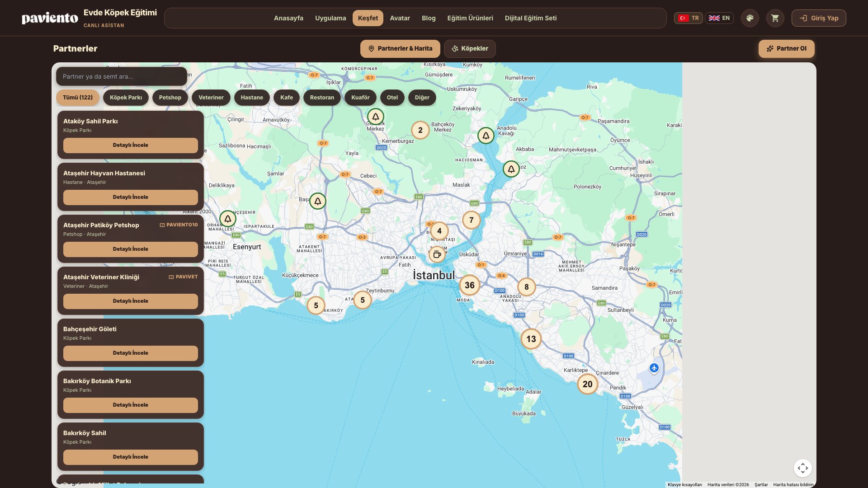Click the park marker near Başakşehir
The height and width of the screenshot is (488, 868).
[x=318, y=201]
